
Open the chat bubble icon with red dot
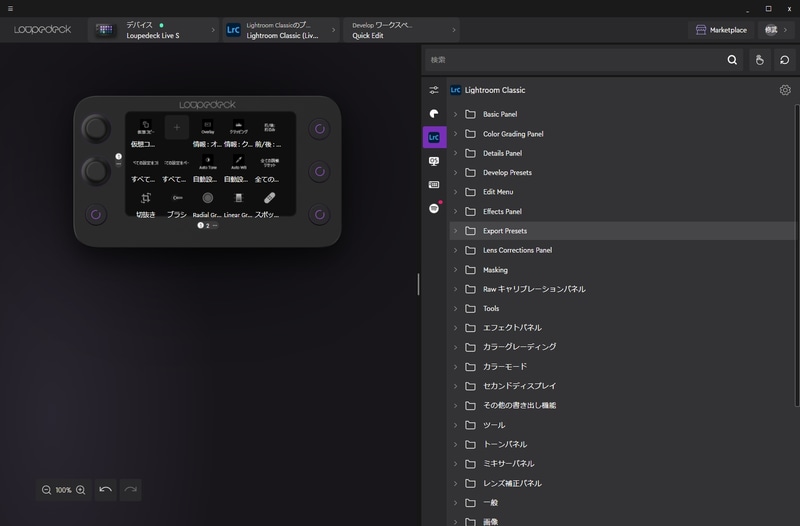(434, 208)
